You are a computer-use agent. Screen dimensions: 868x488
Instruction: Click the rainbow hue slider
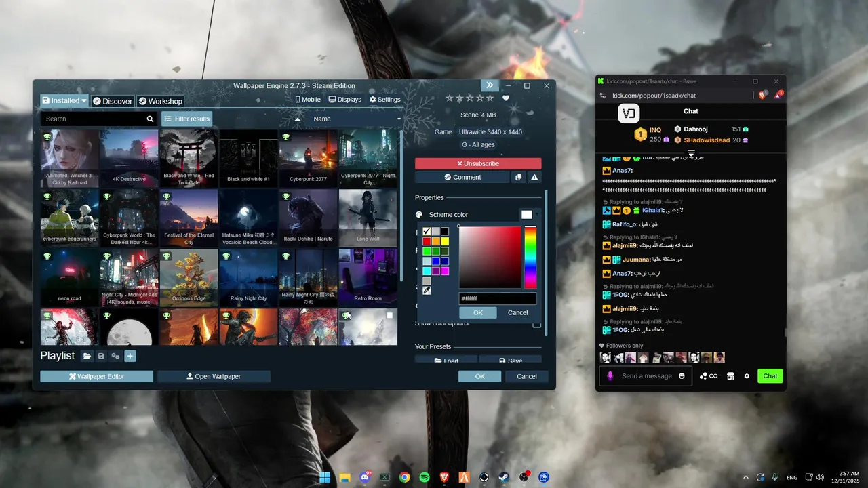click(530, 258)
